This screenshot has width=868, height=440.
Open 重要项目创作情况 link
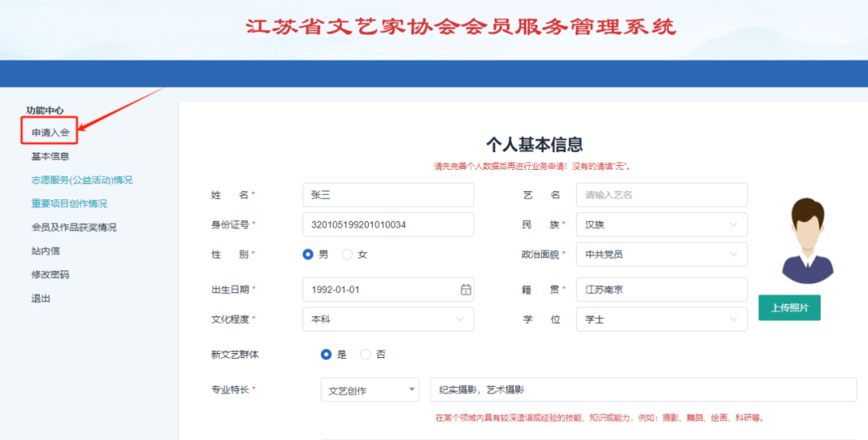[69, 204]
